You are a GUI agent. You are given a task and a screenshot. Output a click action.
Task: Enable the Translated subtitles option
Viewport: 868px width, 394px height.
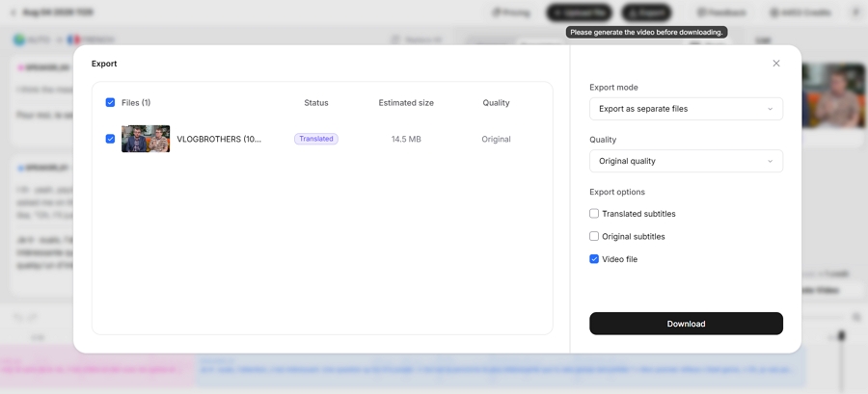coord(594,213)
